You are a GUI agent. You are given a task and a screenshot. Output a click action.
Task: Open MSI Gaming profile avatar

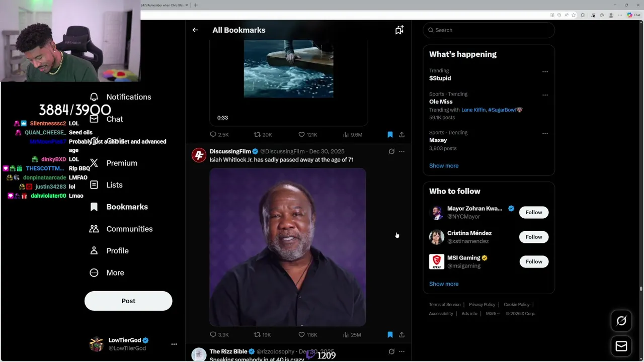(x=436, y=261)
